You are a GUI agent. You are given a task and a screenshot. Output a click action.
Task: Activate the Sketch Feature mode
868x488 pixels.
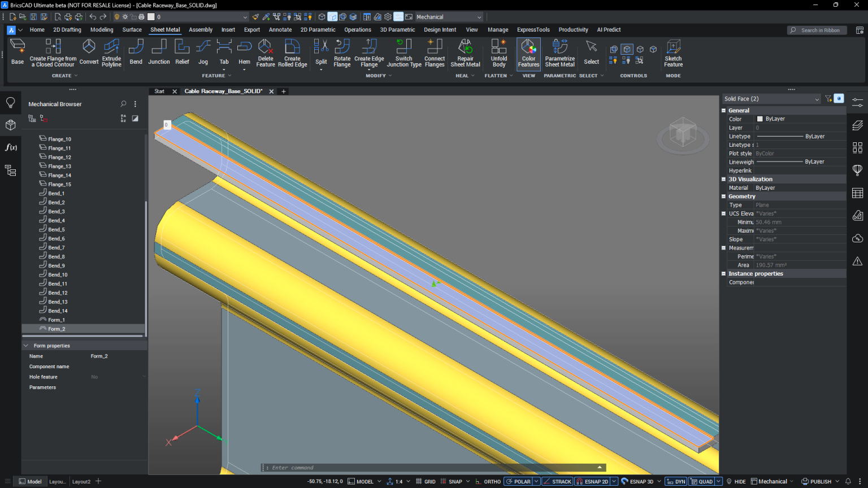point(673,54)
